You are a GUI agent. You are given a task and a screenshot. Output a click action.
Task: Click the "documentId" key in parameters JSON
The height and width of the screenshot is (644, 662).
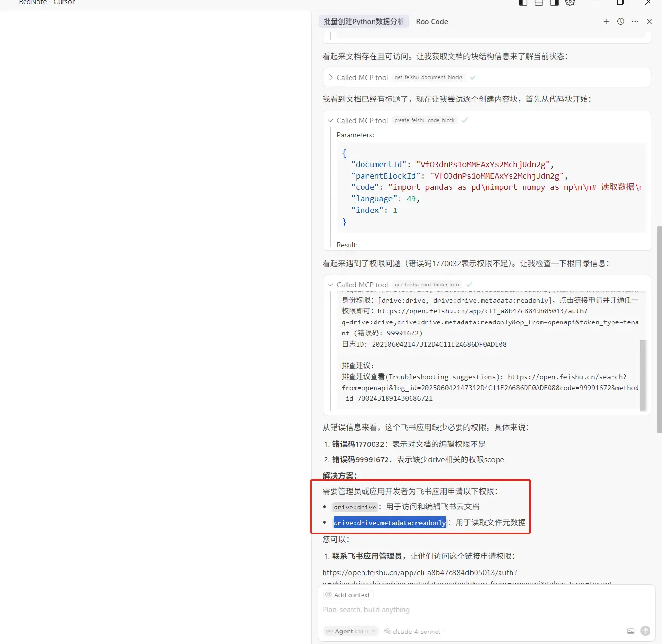(379, 164)
